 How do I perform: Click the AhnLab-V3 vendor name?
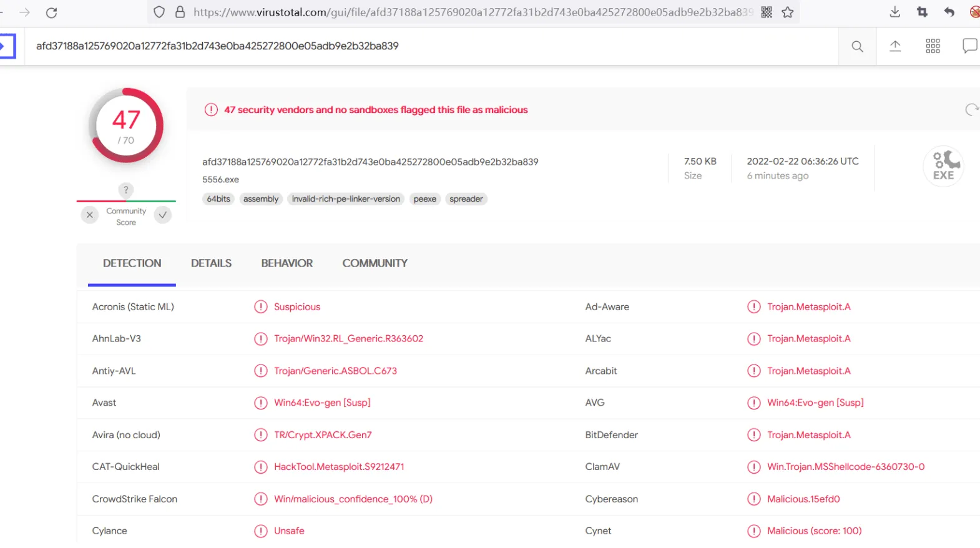117,339
